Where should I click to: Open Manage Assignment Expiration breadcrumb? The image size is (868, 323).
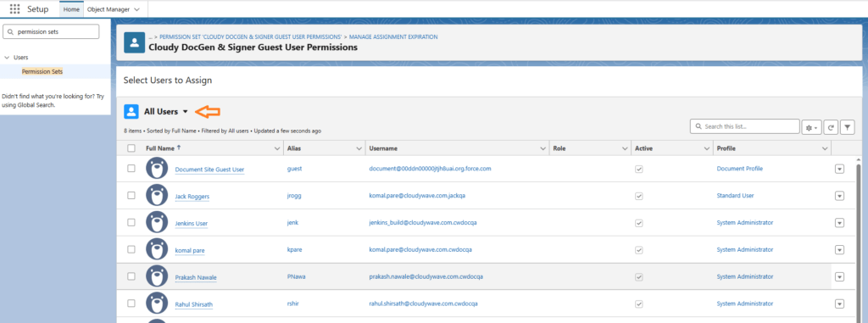(x=393, y=36)
